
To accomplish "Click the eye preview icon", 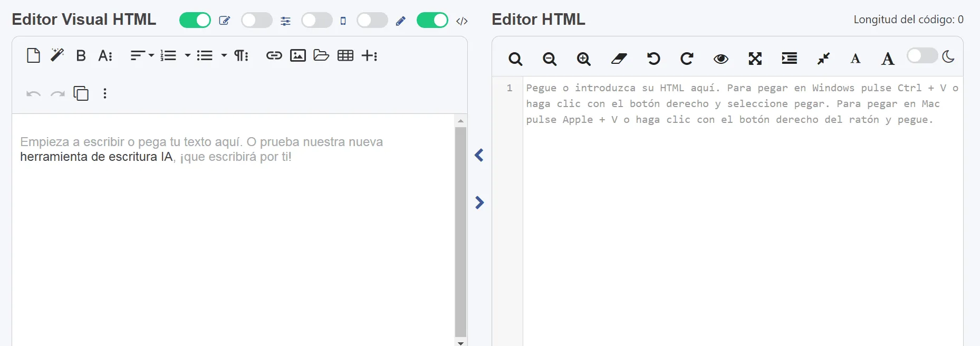I will point(721,59).
